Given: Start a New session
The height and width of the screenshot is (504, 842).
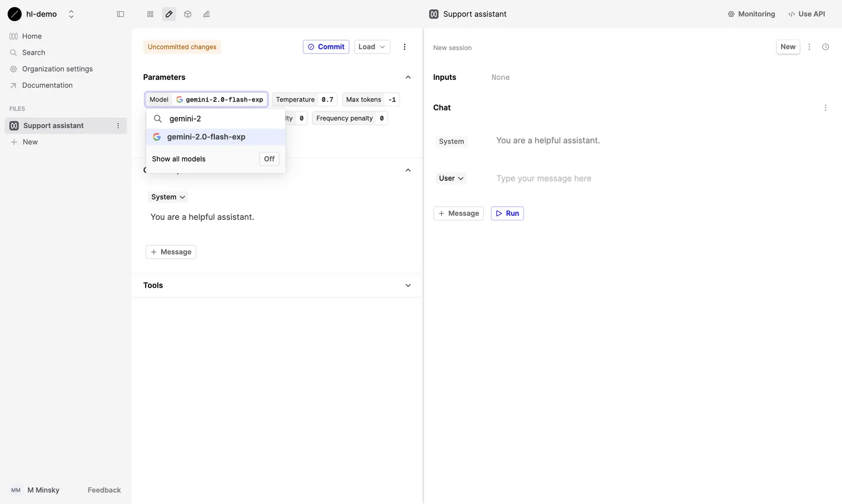Looking at the screenshot, I should point(788,47).
